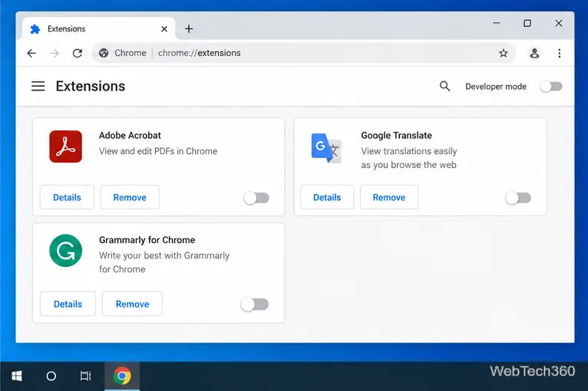The width and height of the screenshot is (588, 391).
Task: Maximize the Chrome window
Action: 527,23
